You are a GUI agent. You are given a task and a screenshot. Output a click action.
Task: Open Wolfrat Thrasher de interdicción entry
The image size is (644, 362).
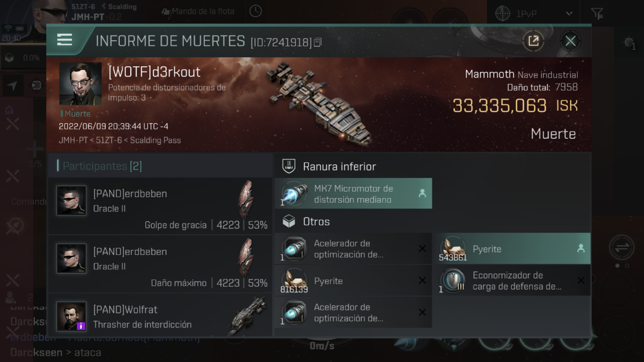point(160,316)
